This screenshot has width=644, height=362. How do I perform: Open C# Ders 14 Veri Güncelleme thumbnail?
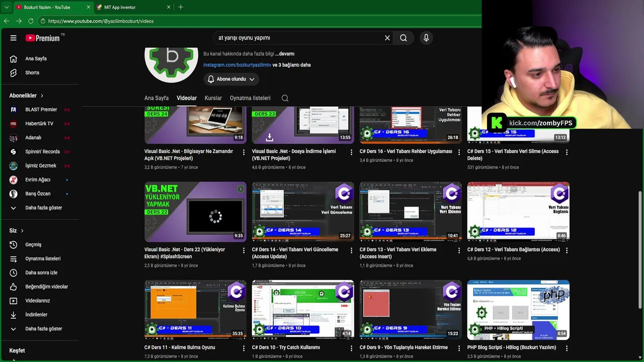303,212
